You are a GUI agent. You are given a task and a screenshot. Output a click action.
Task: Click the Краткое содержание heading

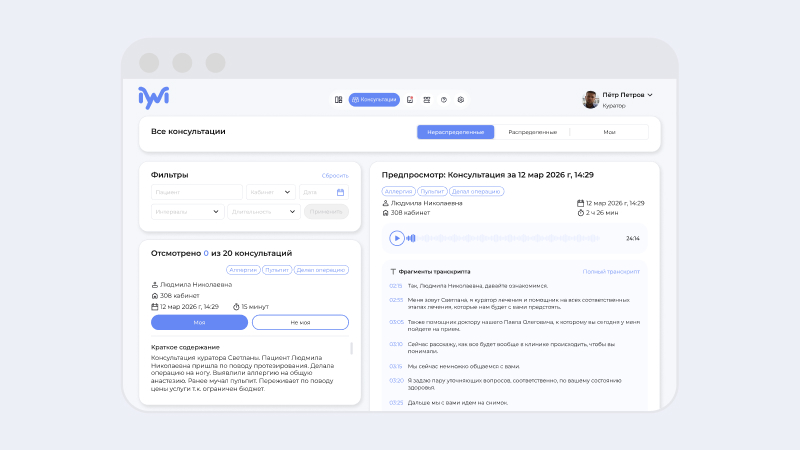185,347
